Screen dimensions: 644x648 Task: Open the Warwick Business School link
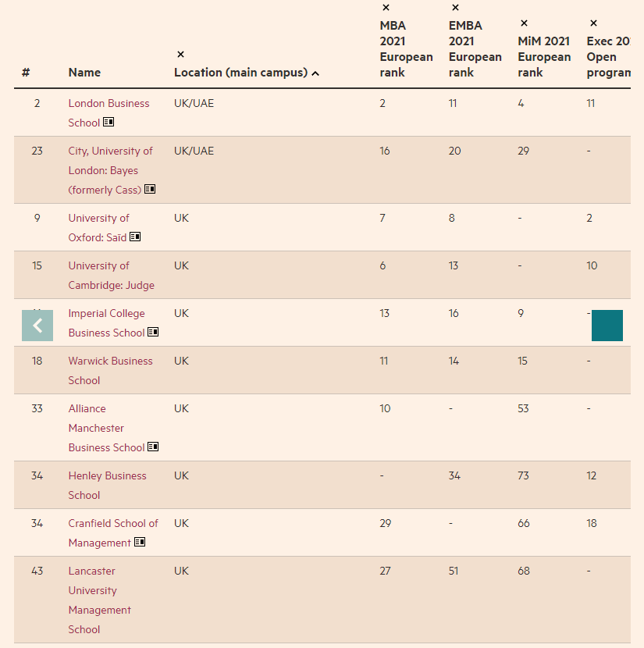point(110,370)
